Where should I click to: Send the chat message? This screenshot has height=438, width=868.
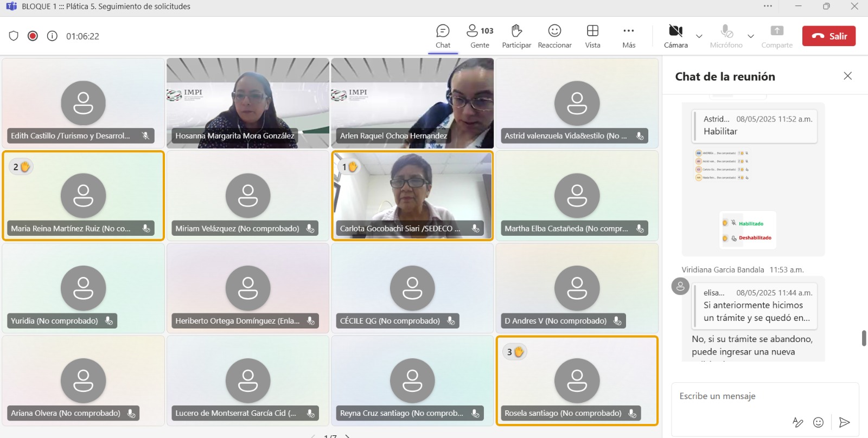[x=844, y=422]
